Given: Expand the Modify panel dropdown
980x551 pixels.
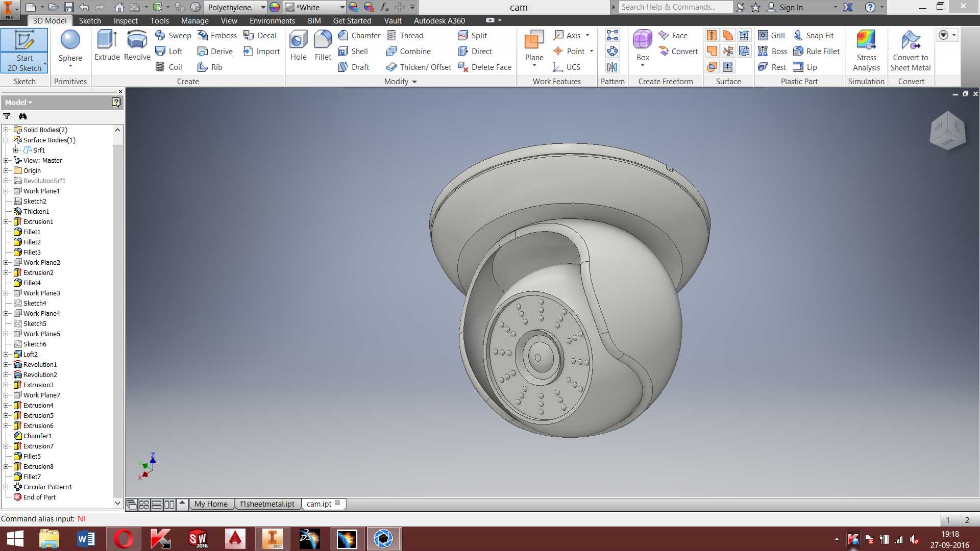Looking at the screenshot, I should pyautogui.click(x=401, y=82).
